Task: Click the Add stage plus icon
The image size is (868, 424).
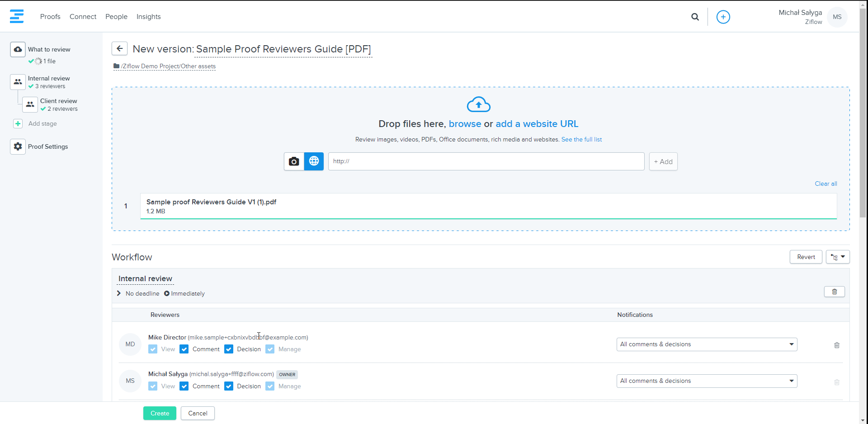Action: (x=18, y=124)
